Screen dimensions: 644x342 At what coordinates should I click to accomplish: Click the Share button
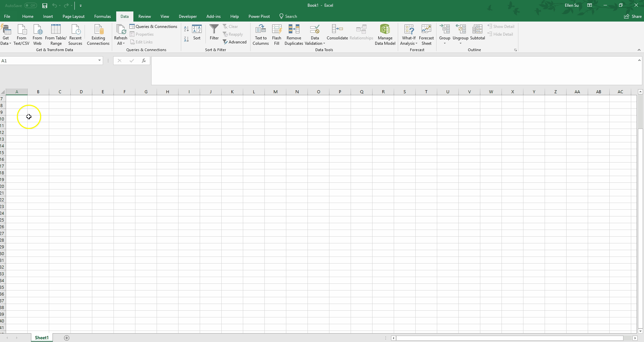(633, 16)
